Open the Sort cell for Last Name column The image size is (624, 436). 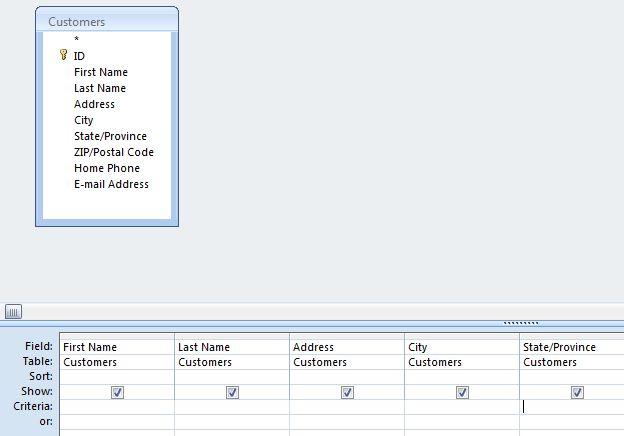(232, 377)
